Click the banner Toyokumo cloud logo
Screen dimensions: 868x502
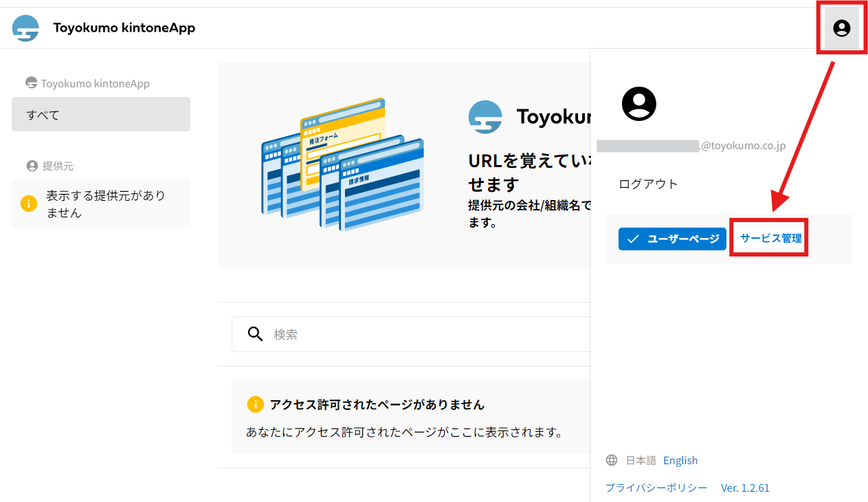pos(485,117)
